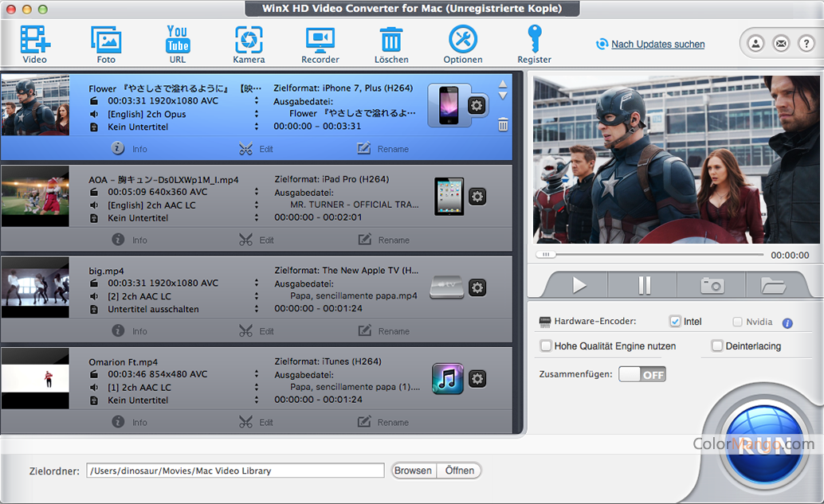The height and width of the screenshot is (504, 824).
Task: Click the Zielordner path field
Action: [235, 471]
